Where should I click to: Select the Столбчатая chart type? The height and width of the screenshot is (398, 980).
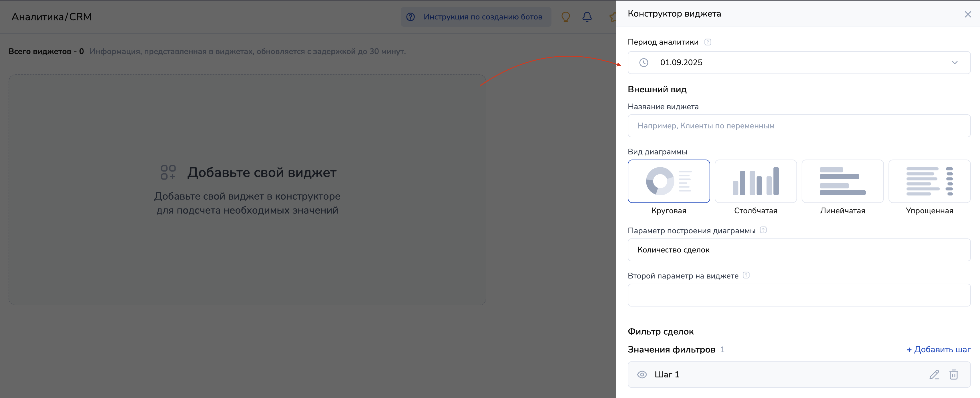(x=755, y=181)
